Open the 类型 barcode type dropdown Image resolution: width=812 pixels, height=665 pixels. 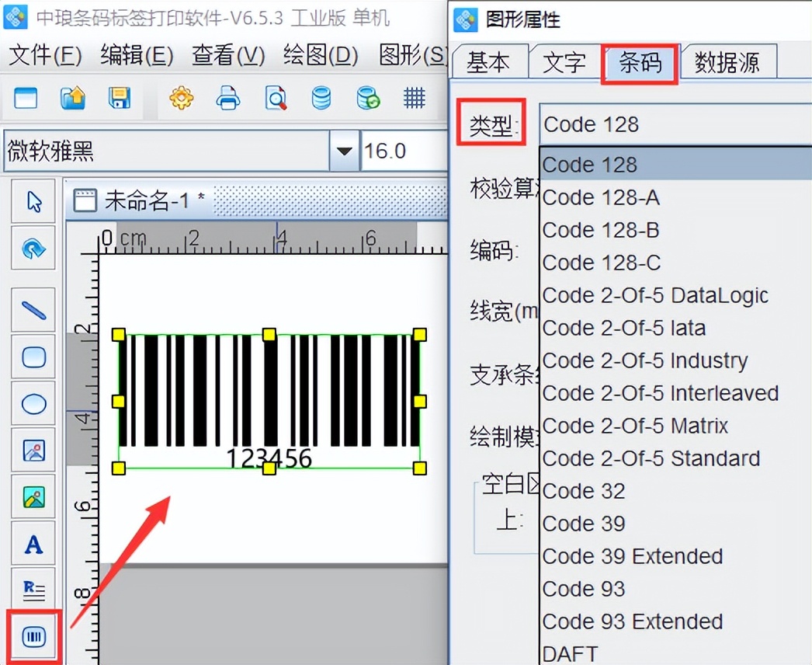[674, 124]
